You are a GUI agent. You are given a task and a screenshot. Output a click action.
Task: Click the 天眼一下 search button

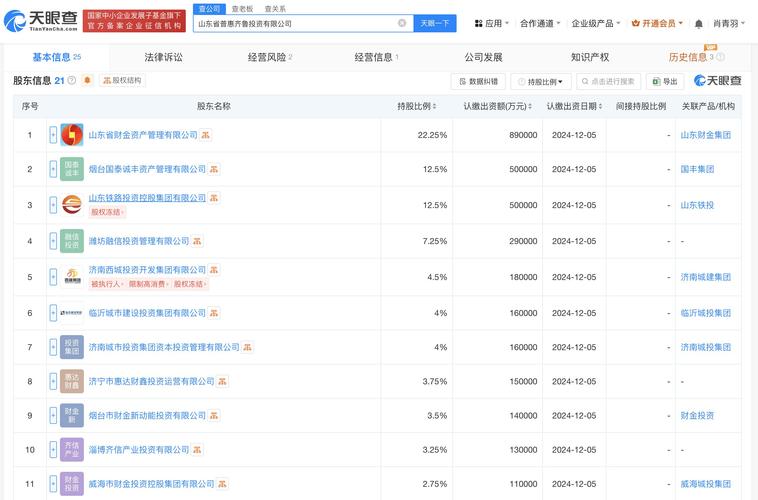[435, 23]
